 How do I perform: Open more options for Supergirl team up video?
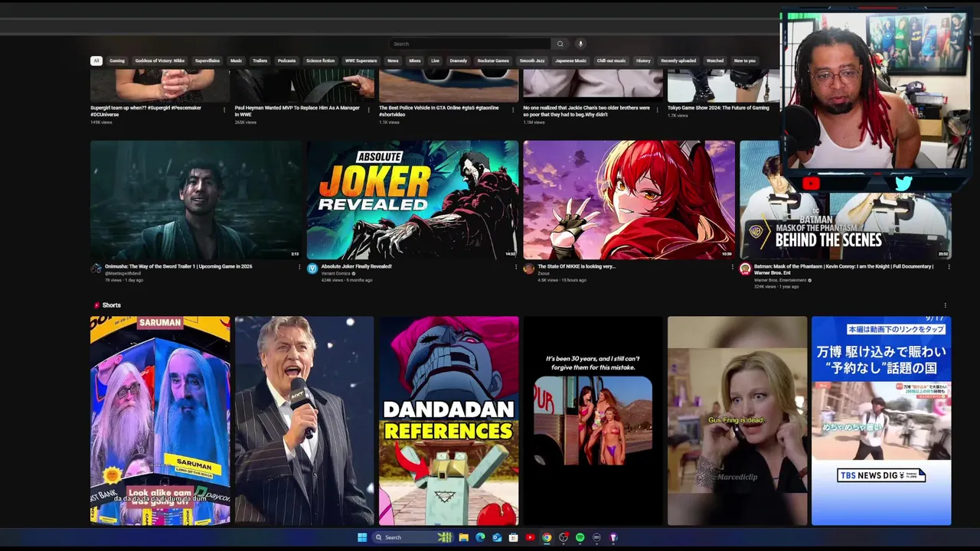224,109
